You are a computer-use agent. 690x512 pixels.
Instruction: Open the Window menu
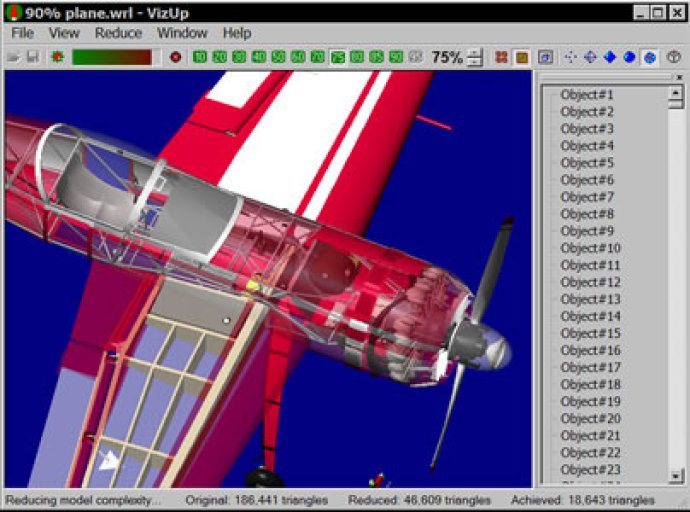coord(182,33)
